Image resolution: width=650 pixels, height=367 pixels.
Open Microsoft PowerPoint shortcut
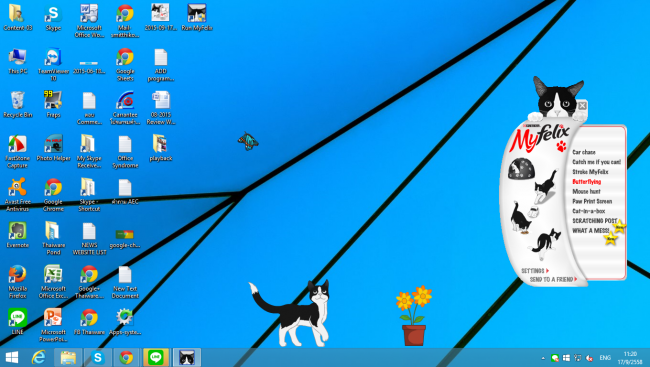tap(53, 325)
